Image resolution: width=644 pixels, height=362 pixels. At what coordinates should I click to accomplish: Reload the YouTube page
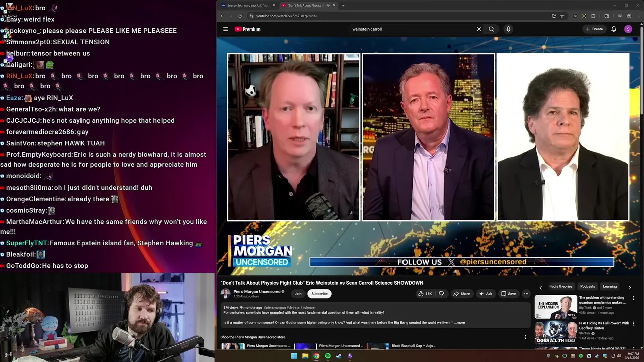242,16
